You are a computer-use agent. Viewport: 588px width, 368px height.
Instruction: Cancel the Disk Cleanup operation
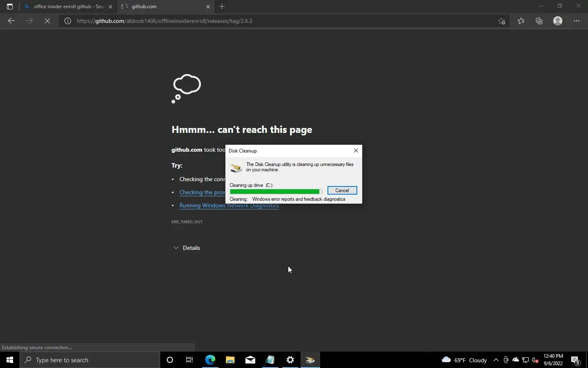(342, 191)
